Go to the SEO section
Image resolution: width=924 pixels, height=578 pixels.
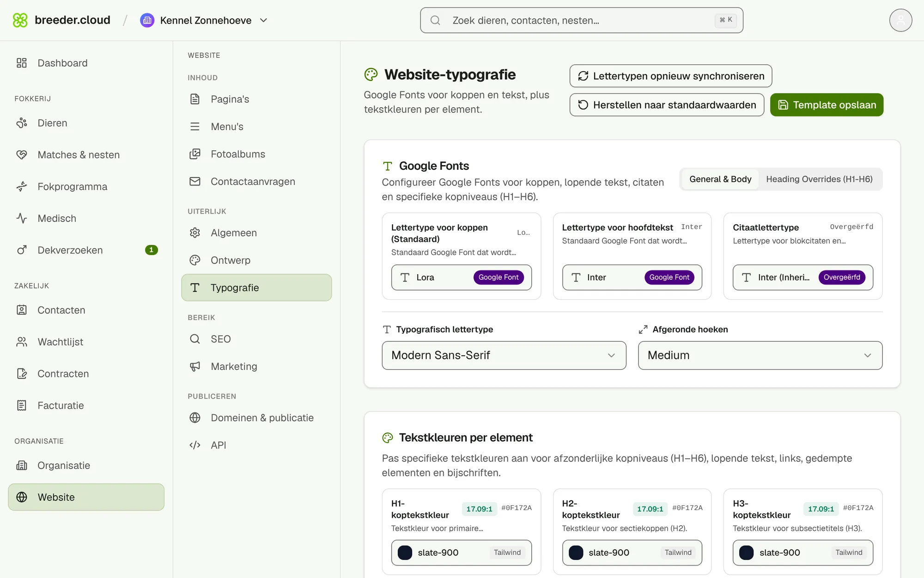tap(256, 339)
